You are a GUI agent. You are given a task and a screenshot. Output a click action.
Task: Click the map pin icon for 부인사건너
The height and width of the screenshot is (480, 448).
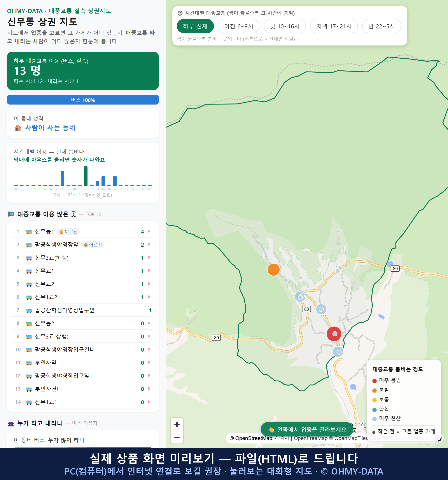[x=149, y=389]
